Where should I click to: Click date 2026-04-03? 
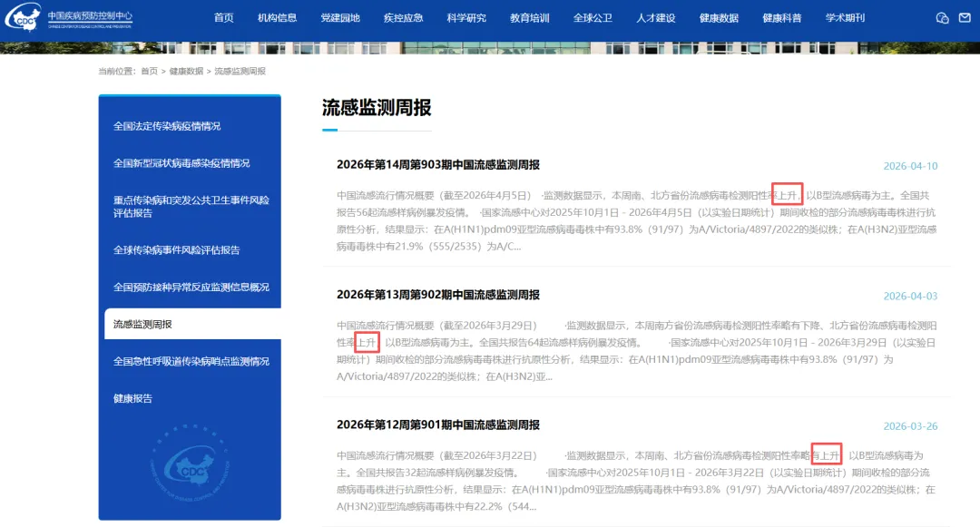(x=910, y=296)
